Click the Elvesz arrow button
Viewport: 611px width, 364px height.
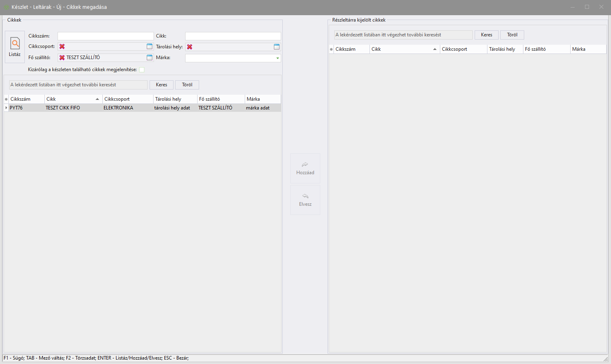305,200
